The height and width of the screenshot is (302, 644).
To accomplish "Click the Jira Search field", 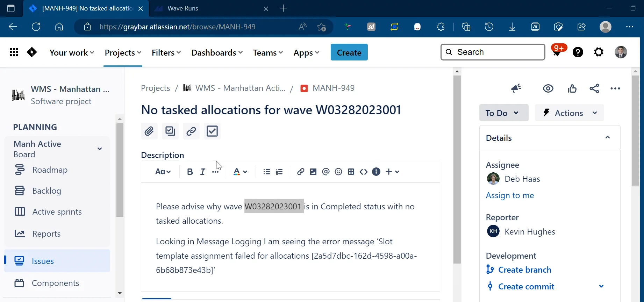I will pos(493,52).
